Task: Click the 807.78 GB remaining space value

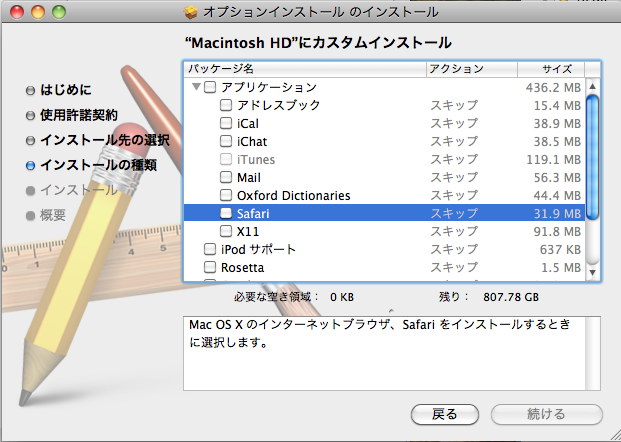Action: 511,297
